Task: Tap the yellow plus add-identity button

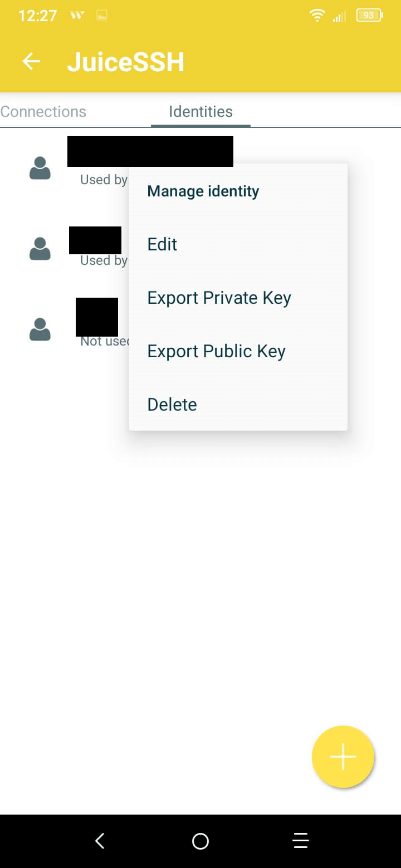Action: coord(343,757)
